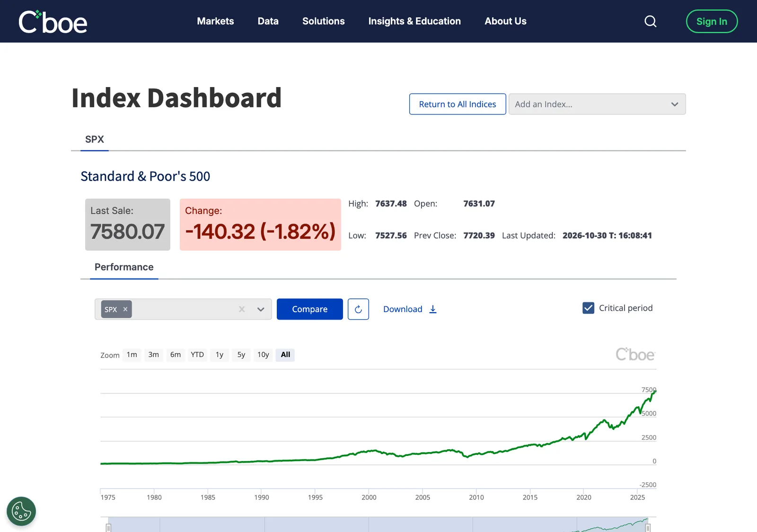
Task: Click the Sign In button
Action: [712, 21]
